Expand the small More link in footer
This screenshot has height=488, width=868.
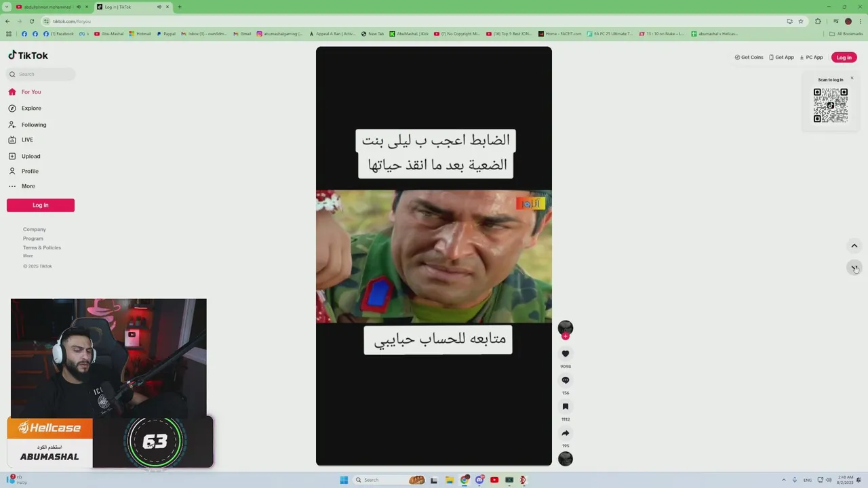point(28,256)
